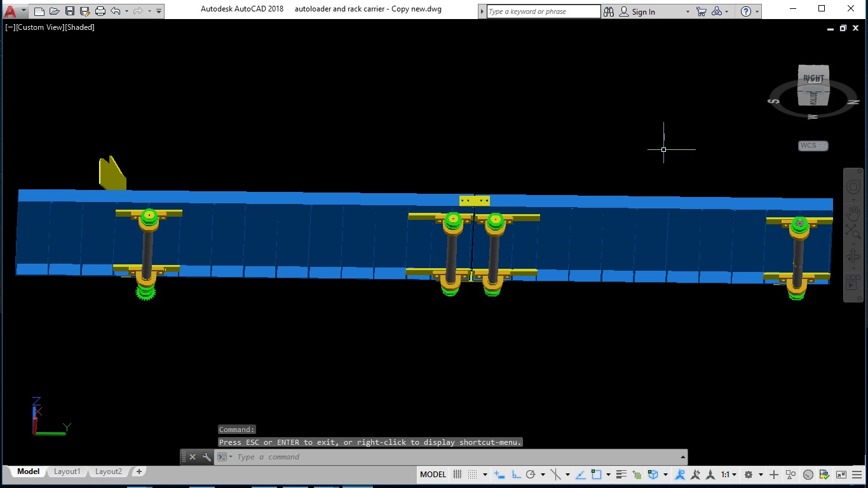Toggle grid display in the status bar
Image resolution: width=868 pixels, height=488 pixels.
456,474
